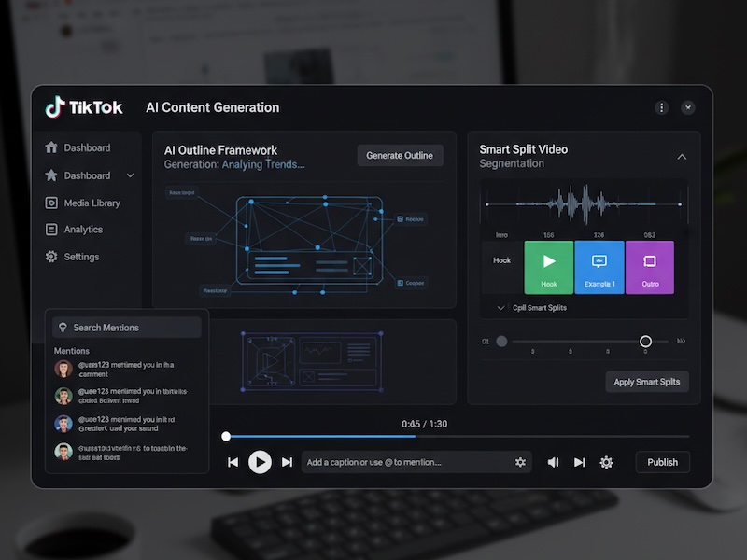
Task: Select the green Hook segment tile
Action: pyautogui.click(x=549, y=267)
